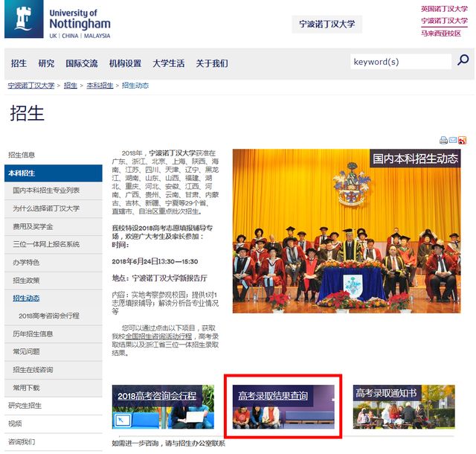Screen dimensions: 476x454
Task: Click 招生动态 in the sidebar
Action: pos(26,298)
